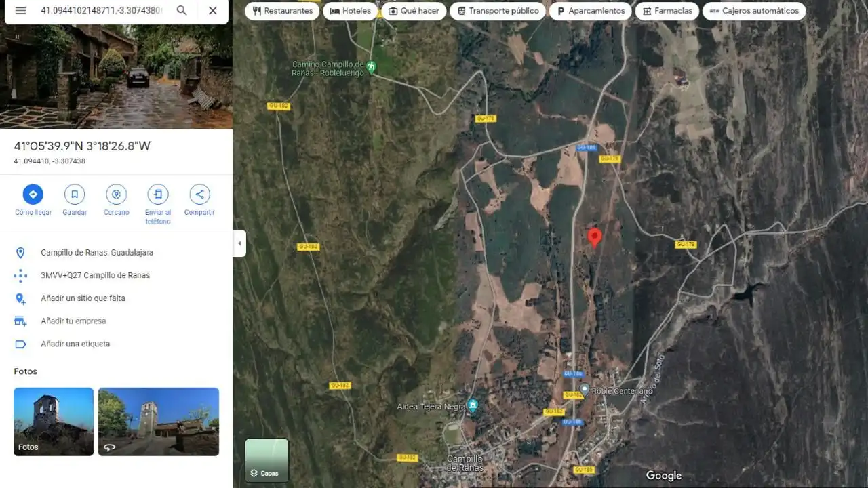Open the street view photo at panel top
This screenshot has height=488, width=868.
116,77
